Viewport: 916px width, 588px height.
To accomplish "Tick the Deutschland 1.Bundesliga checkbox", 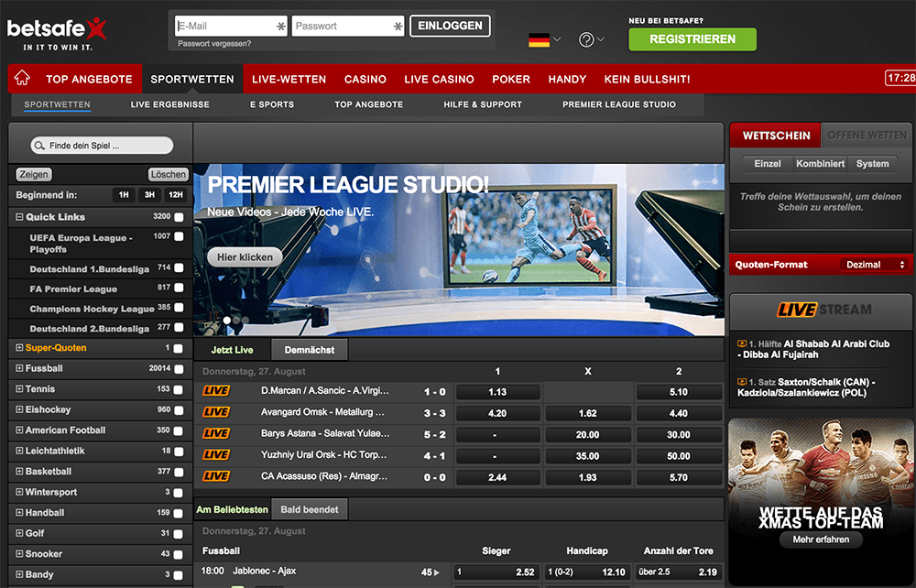I will tap(179, 268).
